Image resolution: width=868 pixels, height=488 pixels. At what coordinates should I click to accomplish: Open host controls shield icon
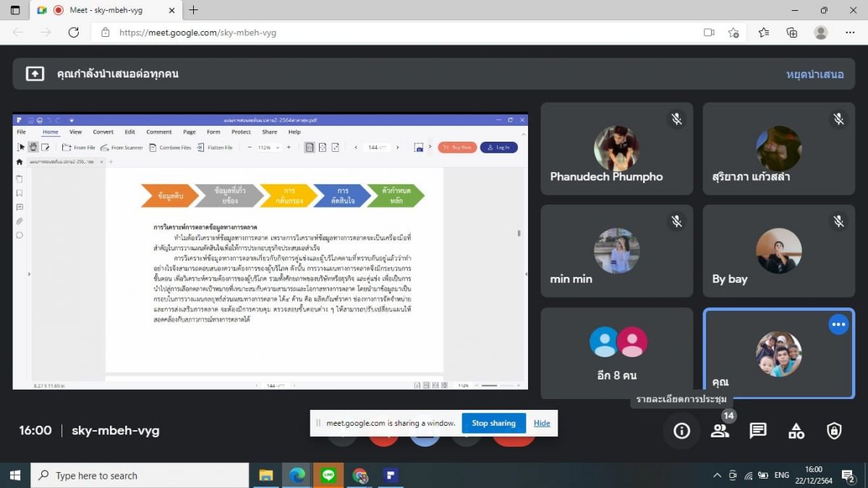pos(834,431)
